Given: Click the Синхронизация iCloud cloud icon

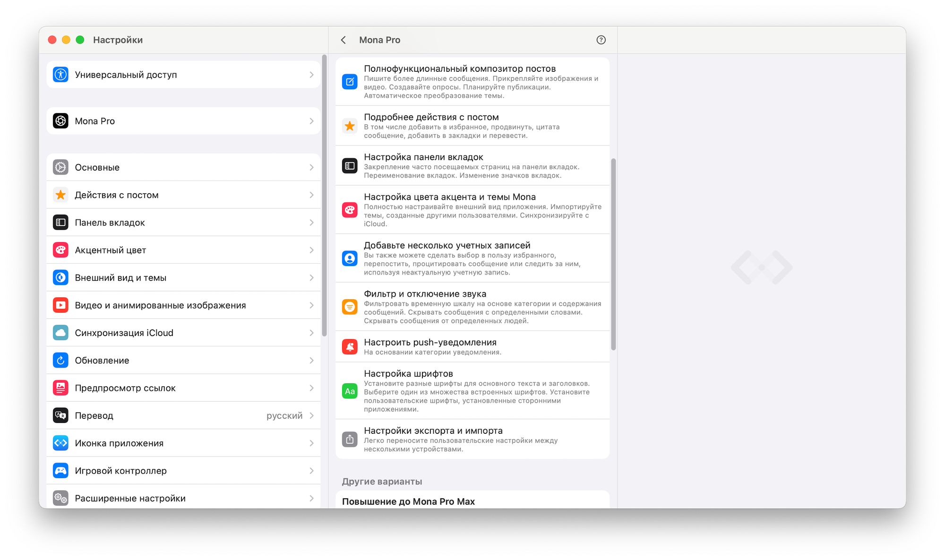Looking at the screenshot, I should 60,333.
